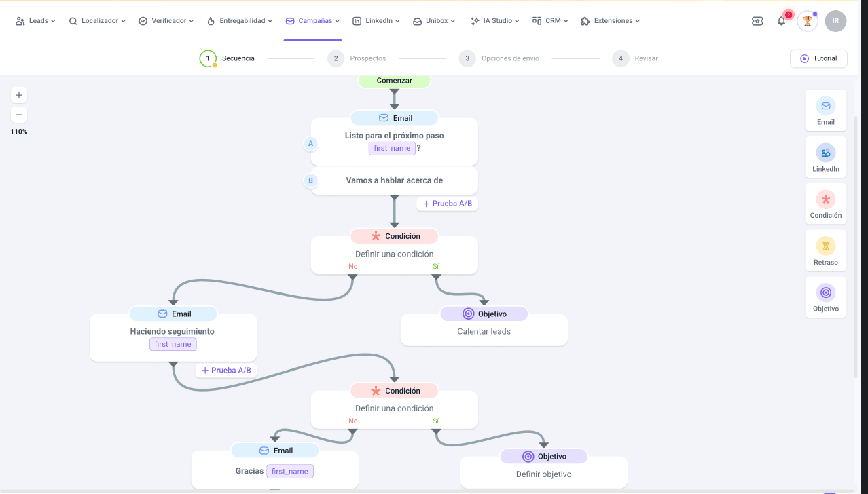
Task: Open the Tutorial video
Action: (x=818, y=58)
